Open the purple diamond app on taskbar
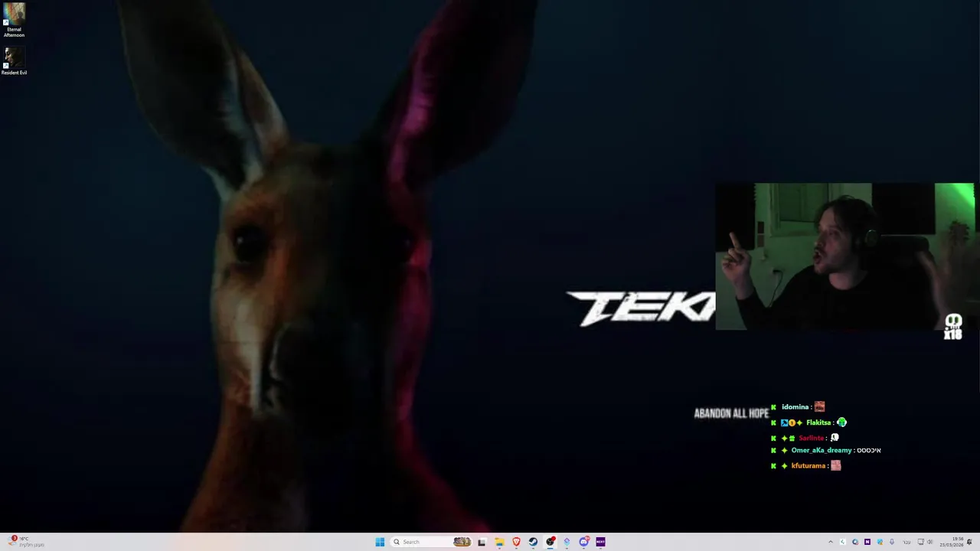The height and width of the screenshot is (551, 980). (567, 542)
